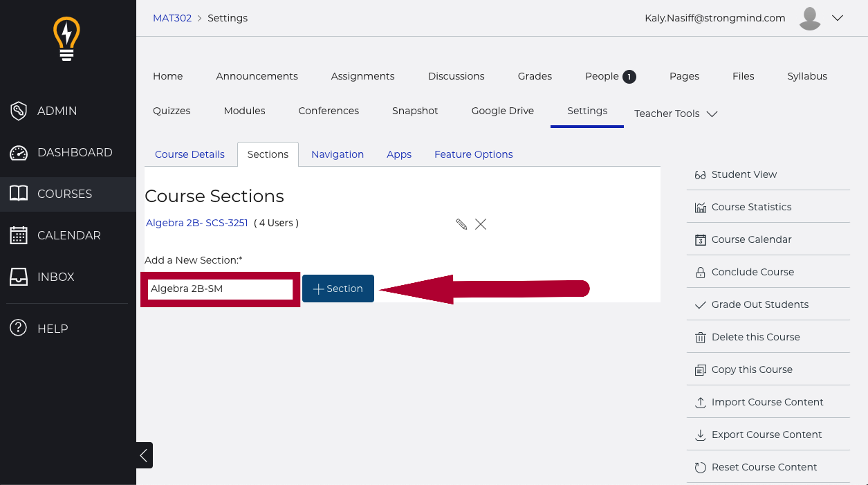
Task: Click the Settings breadcrumb text
Action: (228, 18)
